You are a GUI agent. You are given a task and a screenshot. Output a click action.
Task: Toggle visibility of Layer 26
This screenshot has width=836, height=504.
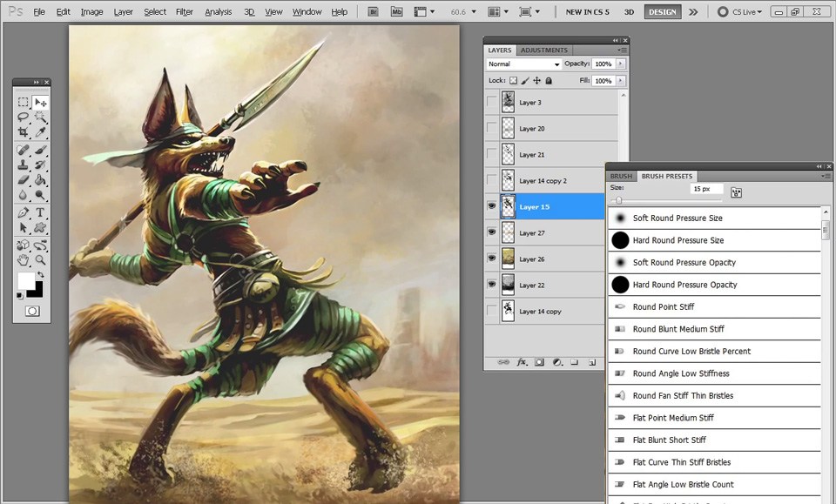point(491,258)
